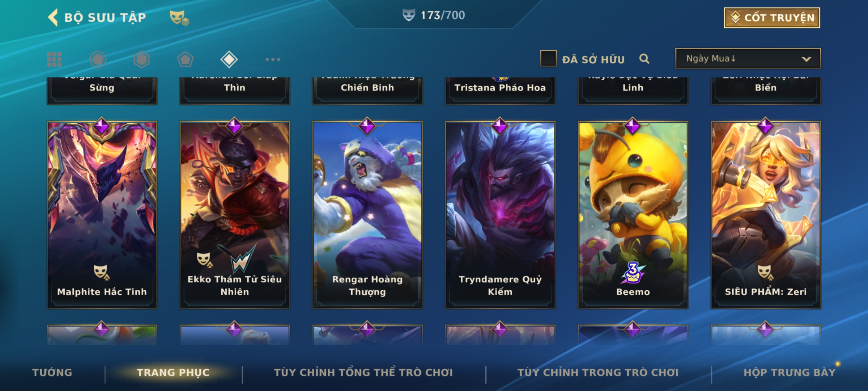Screen dimensions: 868x391
Task: Switch to the Tướng tab
Action: point(52,373)
